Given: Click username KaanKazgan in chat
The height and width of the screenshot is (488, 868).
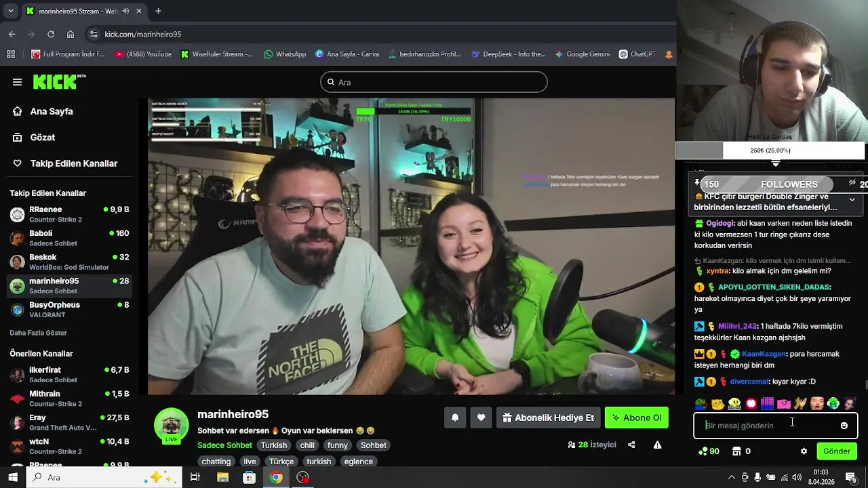Looking at the screenshot, I should click(x=764, y=354).
